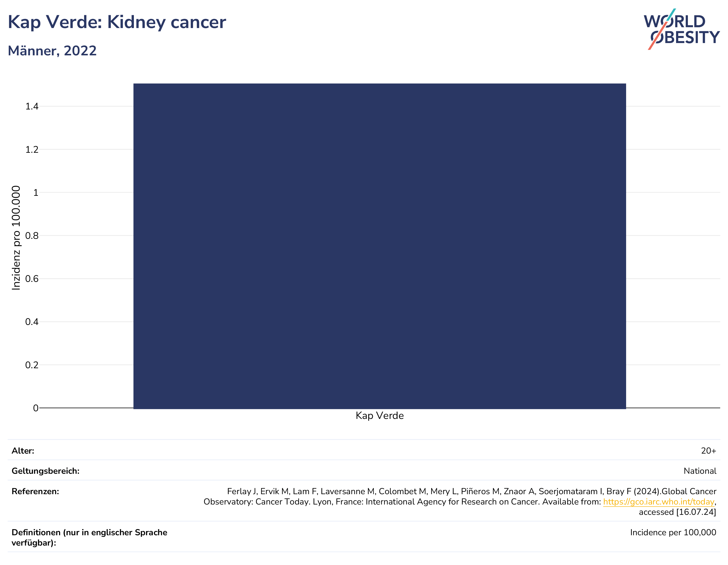Click the 0.2 y-axis tick label

point(32,365)
